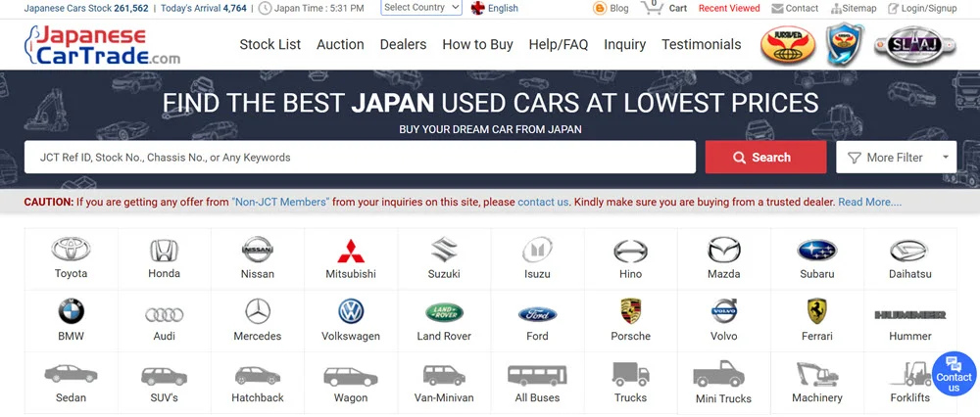Viewport: 980px width, 417px height.
Task: Select the Trucks category icon
Action: pyautogui.click(x=630, y=374)
